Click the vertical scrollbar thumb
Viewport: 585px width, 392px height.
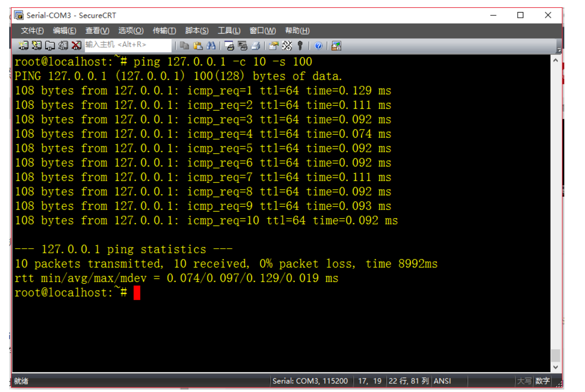coord(556,355)
